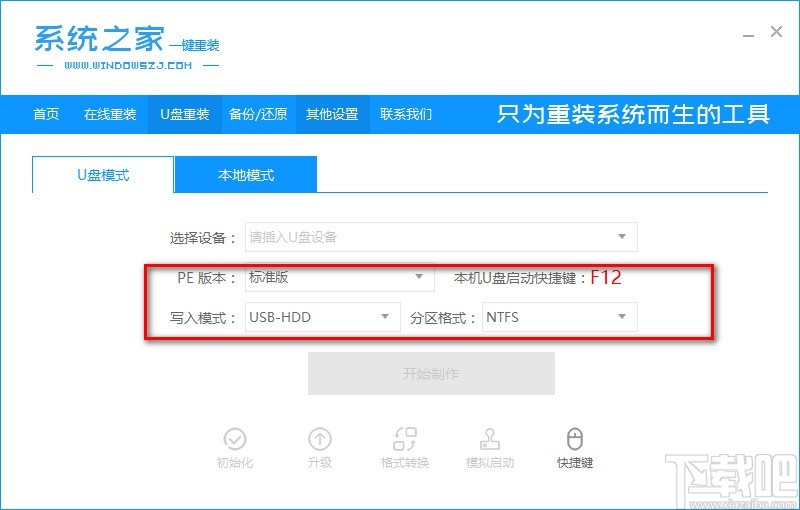Click the 初始化 initialize icon
800x510 pixels.
click(x=235, y=439)
